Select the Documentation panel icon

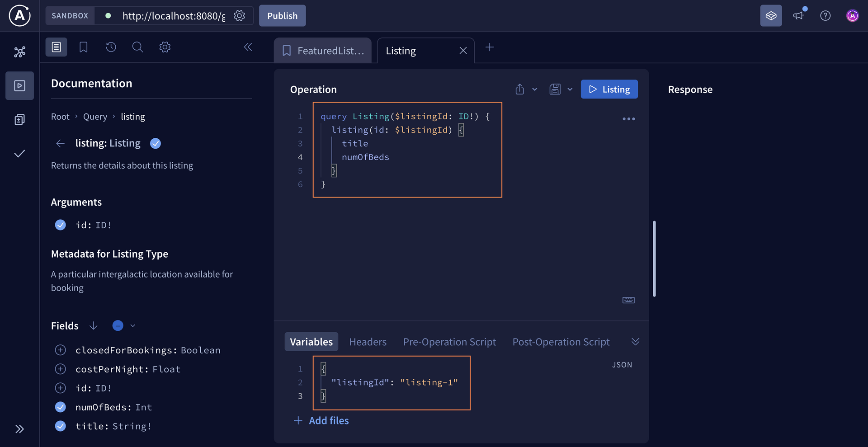(x=56, y=47)
